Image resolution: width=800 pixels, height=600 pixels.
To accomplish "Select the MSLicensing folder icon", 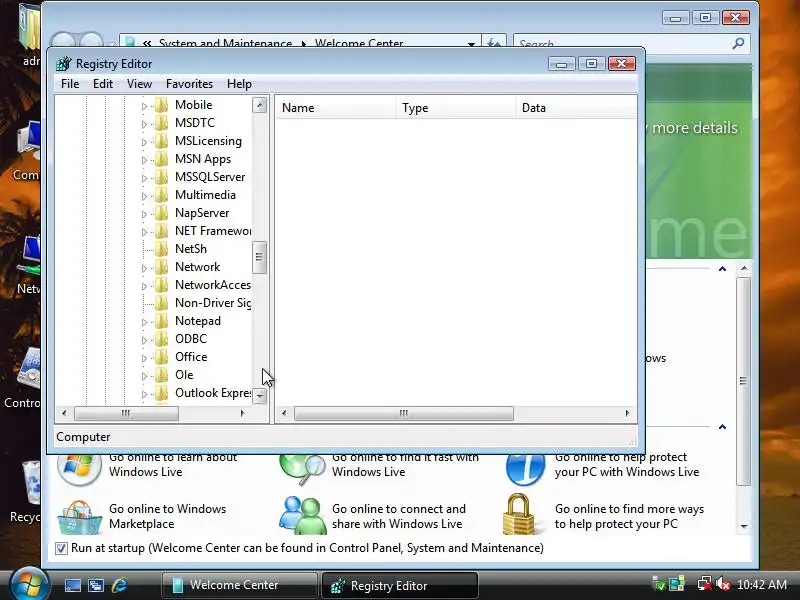I will tap(161, 141).
